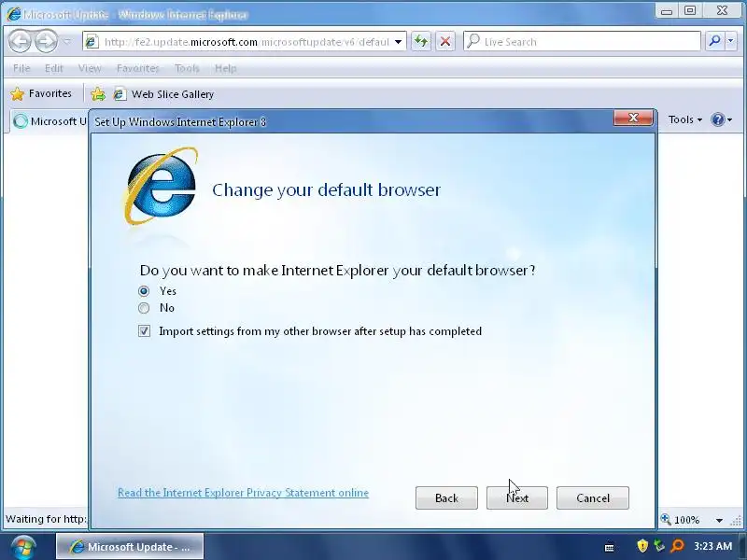Click the browser Forward arrow icon
Image resolution: width=747 pixels, height=560 pixels.
pos(46,41)
